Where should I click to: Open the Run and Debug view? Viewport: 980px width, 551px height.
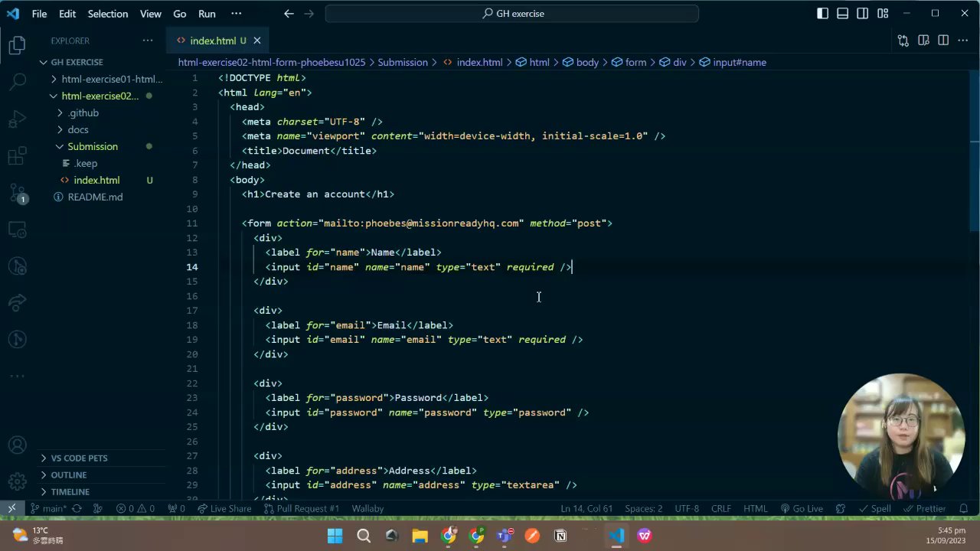pyautogui.click(x=17, y=119)
